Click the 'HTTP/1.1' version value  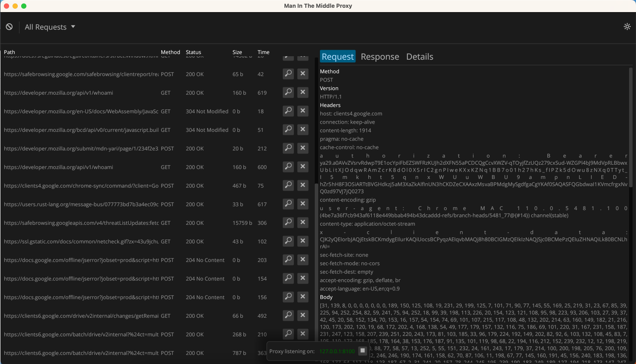coord(331,97)
